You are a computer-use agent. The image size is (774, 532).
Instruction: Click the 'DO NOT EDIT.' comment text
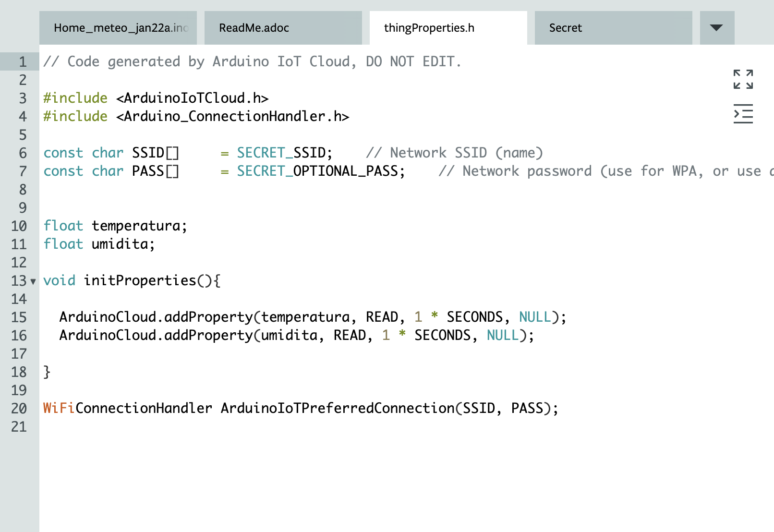[x=413, y=61]
